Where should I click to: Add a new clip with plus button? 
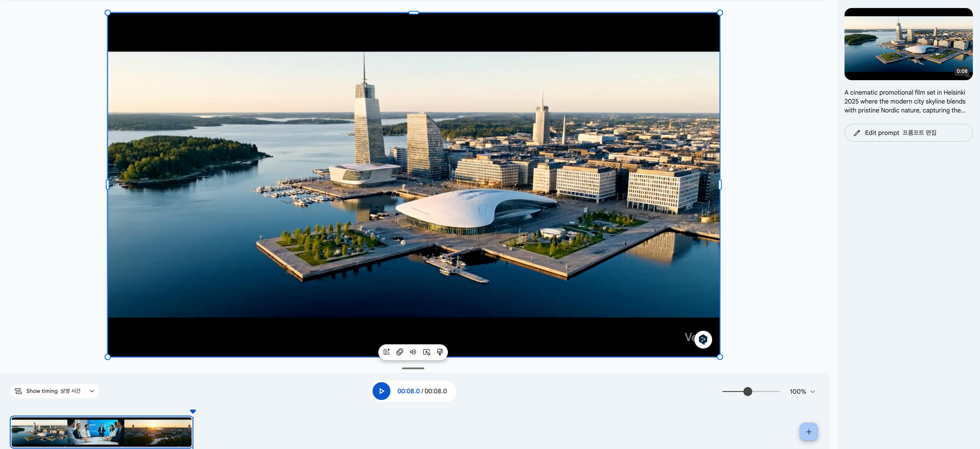pos(808,431)
